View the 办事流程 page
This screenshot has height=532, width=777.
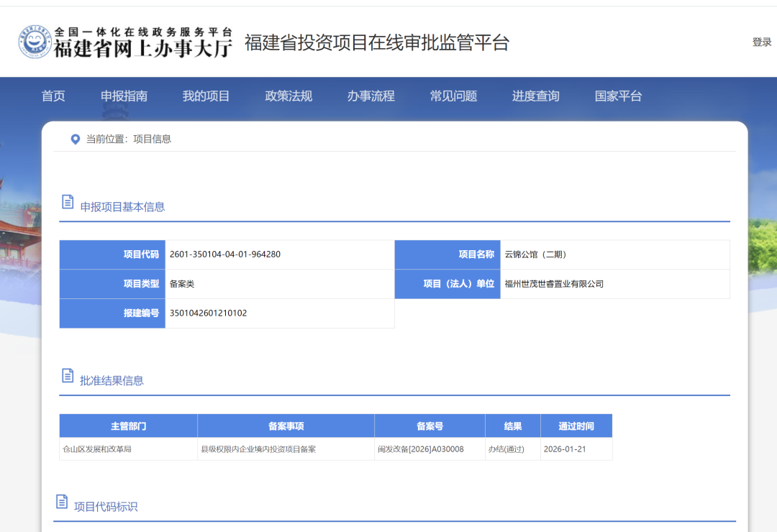click(x=371, y=96)
